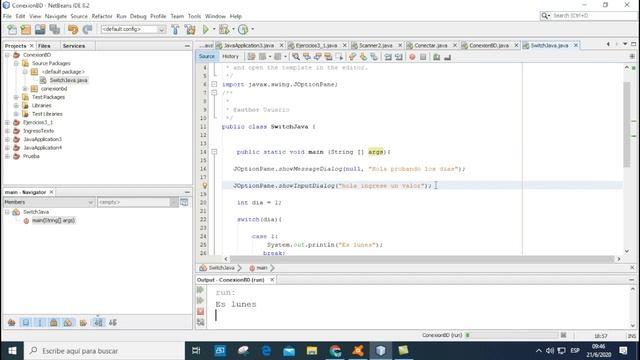
Task: Click the Start Macro Recording red circle icon
Action: pos(412,57)
